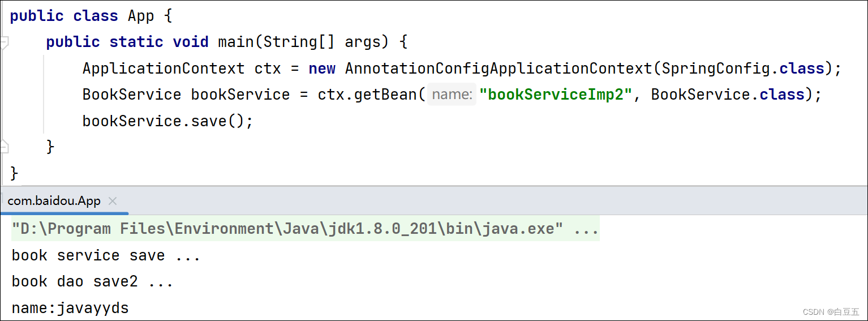Expand the folded java.exe command line
This screenshot has height=321, width=868.
click(586, 229)
